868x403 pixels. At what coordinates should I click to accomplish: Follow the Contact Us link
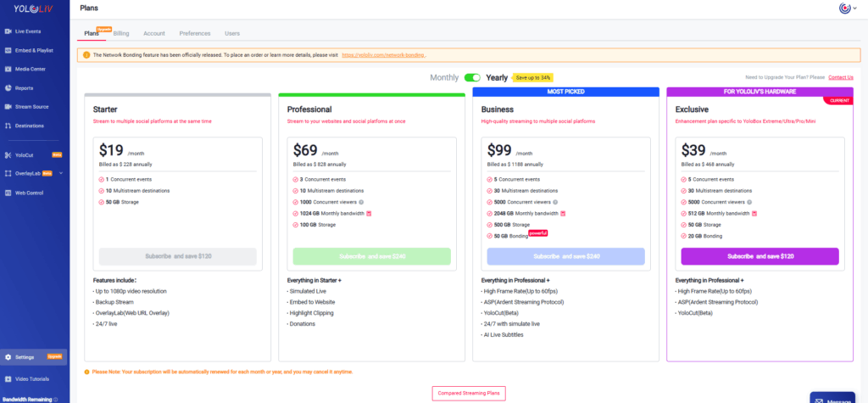click(840, 77)
